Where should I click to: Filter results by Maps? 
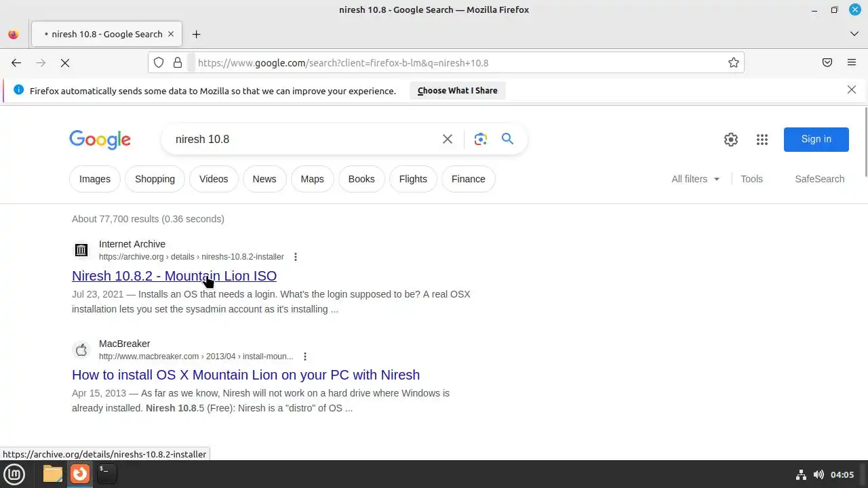pyautogui.click(x=312, y=179)
